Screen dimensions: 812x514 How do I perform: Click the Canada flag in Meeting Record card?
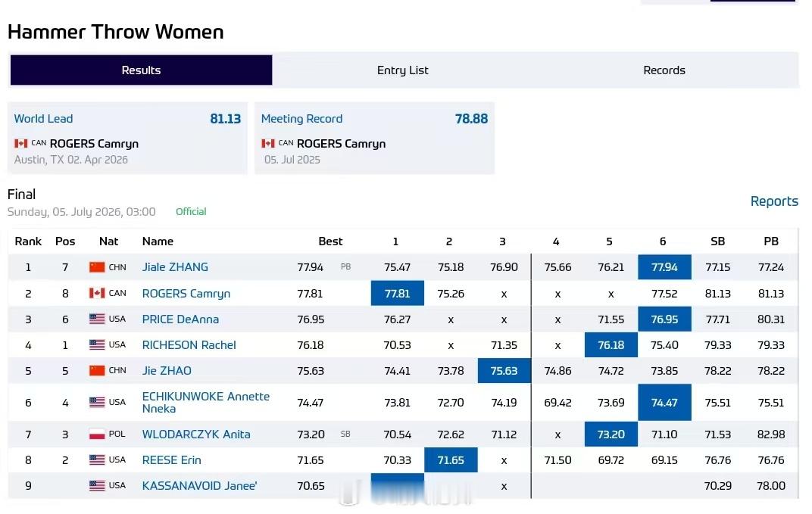pos(267,143)
